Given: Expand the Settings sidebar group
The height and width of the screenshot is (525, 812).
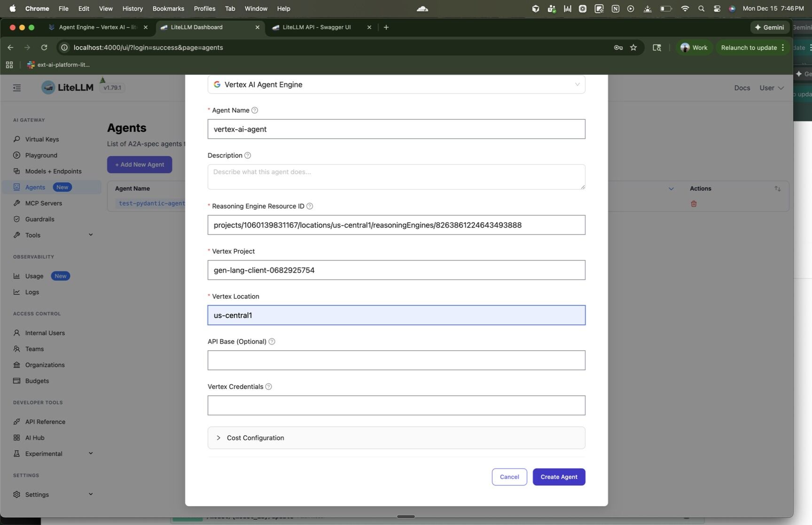Looking at the screenshot, I should click(x=91, y=494).
